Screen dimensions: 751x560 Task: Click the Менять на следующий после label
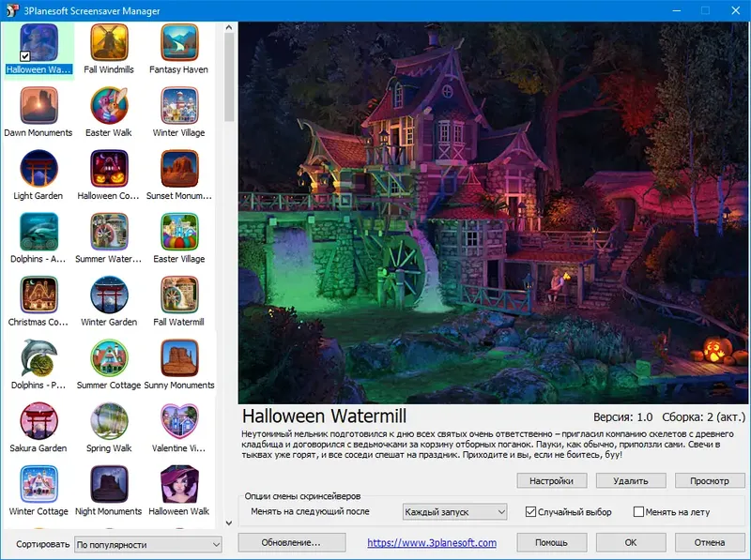coord(310,511)
